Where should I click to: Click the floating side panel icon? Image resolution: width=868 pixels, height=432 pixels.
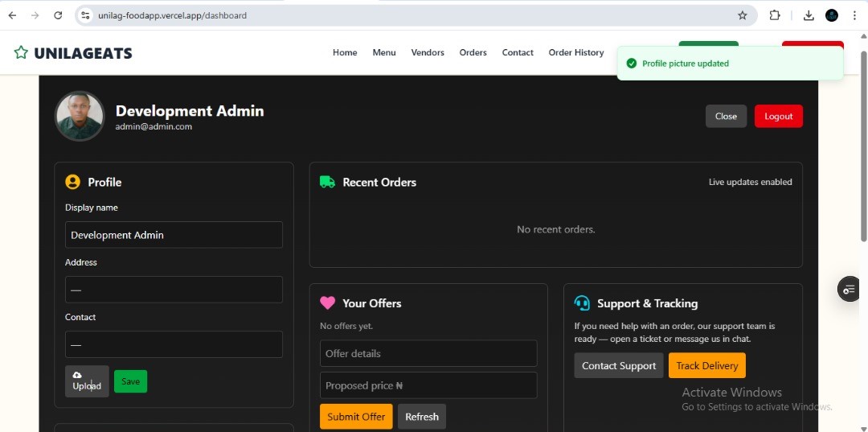pyautogui.click(x=849, y=289)
